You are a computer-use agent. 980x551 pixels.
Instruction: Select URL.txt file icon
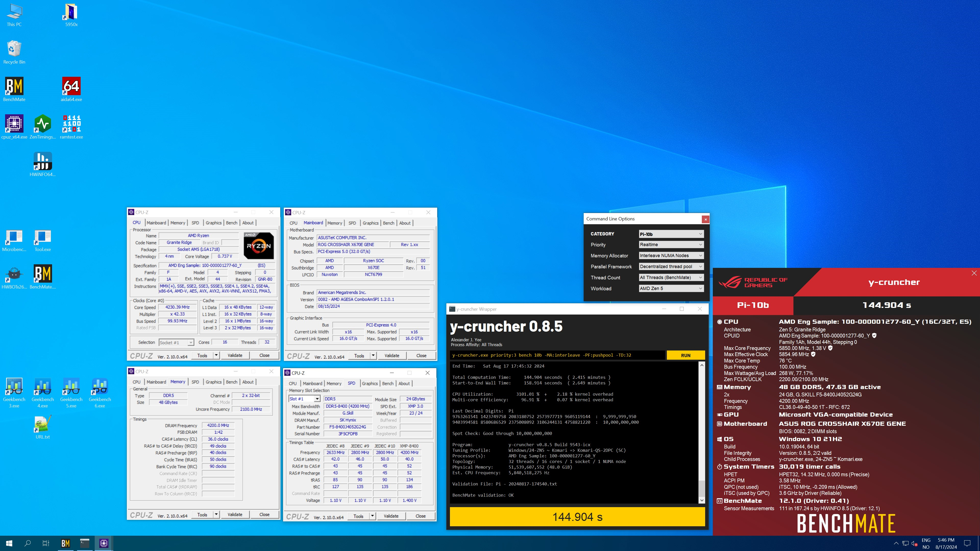43,428
